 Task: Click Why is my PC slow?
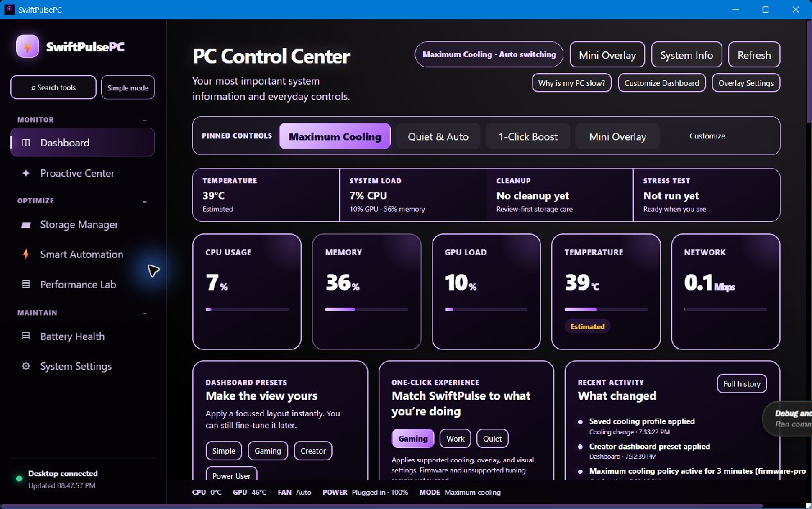pos(572,83)
